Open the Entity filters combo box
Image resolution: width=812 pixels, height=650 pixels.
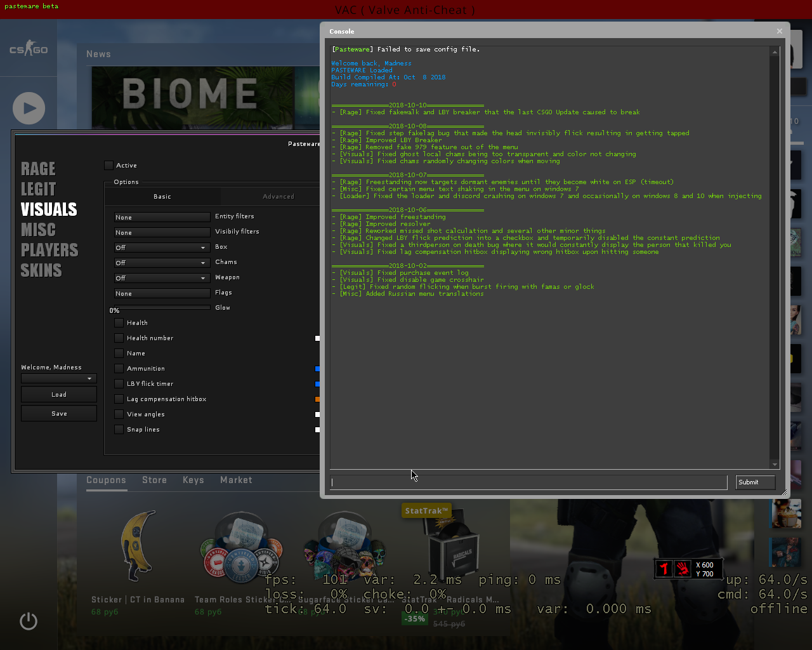pyautogui.click(x=162, y=217)
